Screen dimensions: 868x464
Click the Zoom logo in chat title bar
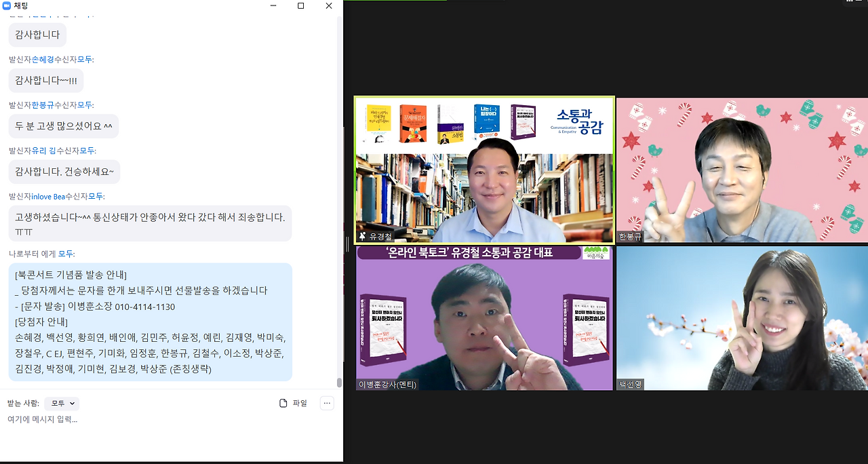pyautogui.click(x=7, y=5)
